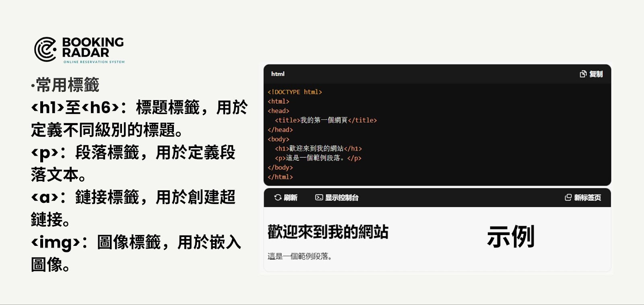The height and width of the screenshot is (305, 644).
Task: Click the <p>這是一個範例段落 code line
Action: tap(318, 158)
